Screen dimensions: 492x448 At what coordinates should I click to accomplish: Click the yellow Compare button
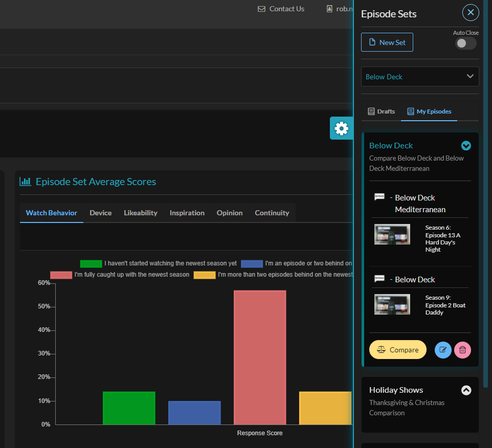pyautogui.click(x=397, y=349)
